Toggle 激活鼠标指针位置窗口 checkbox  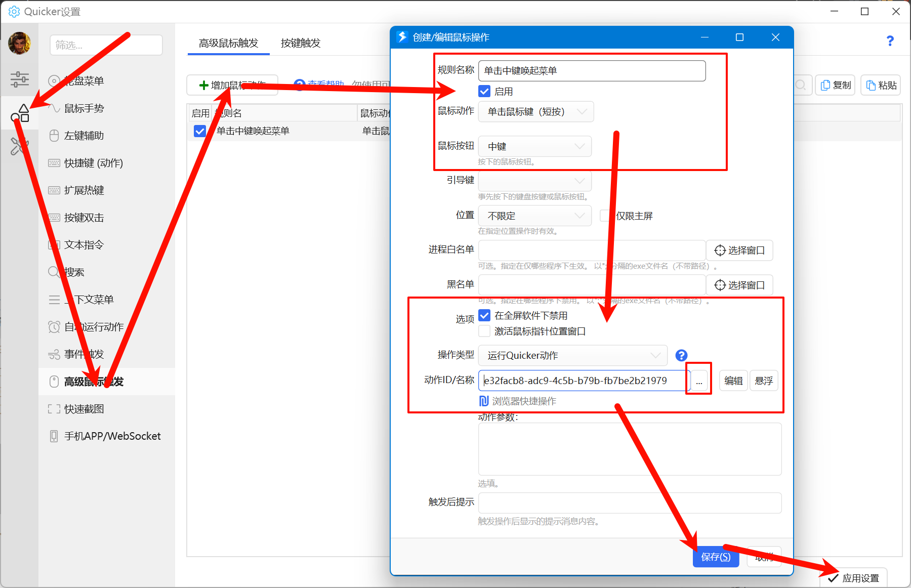click(484, 331)
